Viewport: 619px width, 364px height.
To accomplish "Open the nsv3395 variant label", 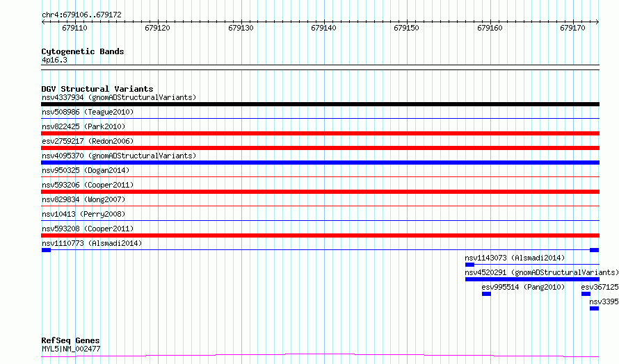I will [x=604, y=301].
